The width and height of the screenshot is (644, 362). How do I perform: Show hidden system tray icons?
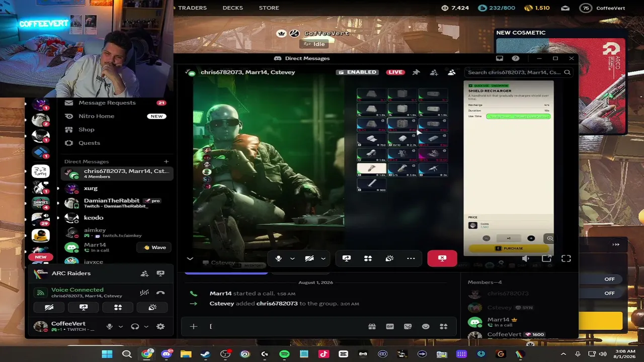tap(563, 354)
